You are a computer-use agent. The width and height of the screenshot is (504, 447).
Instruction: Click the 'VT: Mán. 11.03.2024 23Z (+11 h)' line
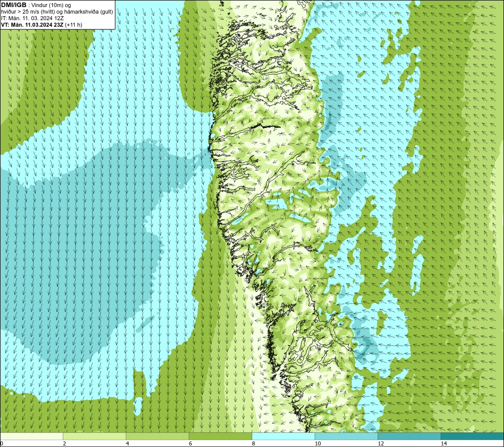tap(41, 25)
